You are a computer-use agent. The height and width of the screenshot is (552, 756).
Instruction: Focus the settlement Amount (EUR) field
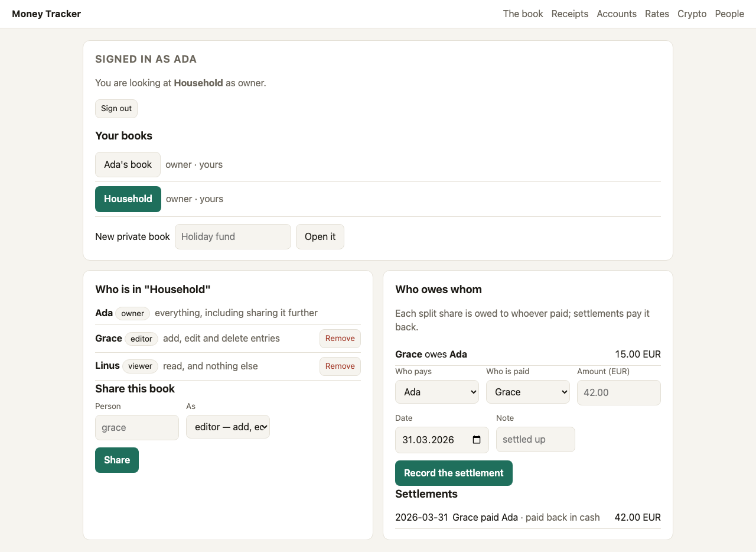(619, 392)
